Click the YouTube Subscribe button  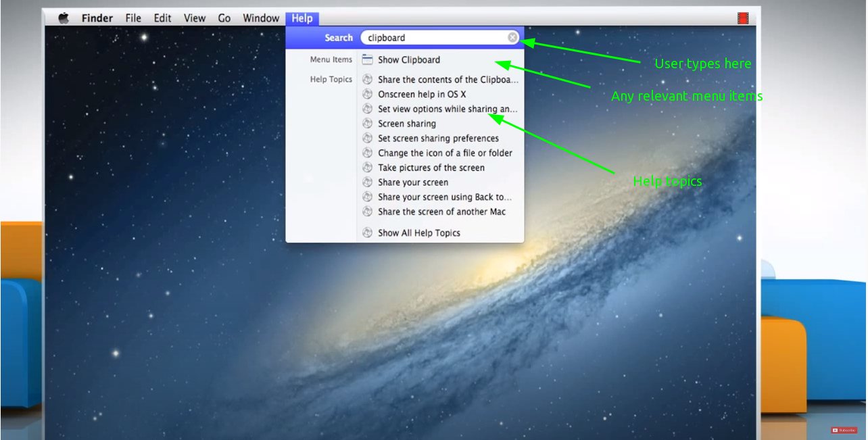tap(844, 430)
